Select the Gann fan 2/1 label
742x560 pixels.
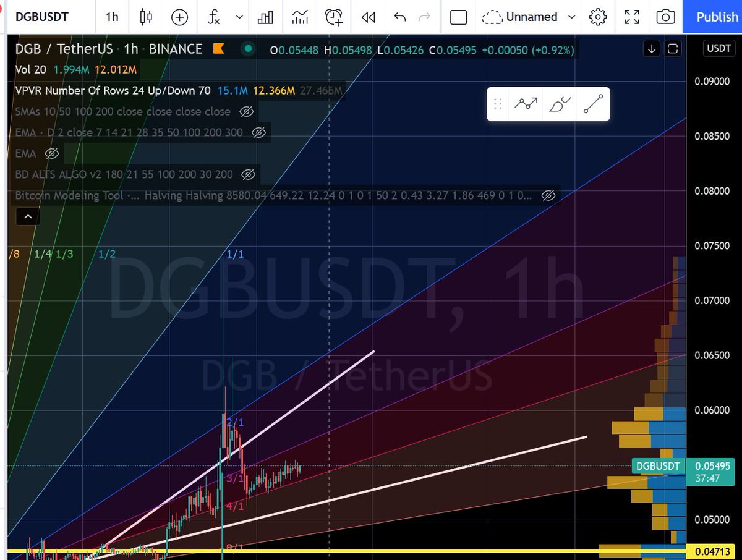235,423
